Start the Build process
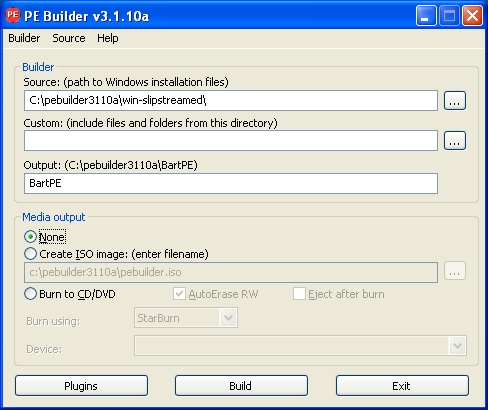This screenshot has width=488, height=410. point(241,386)
